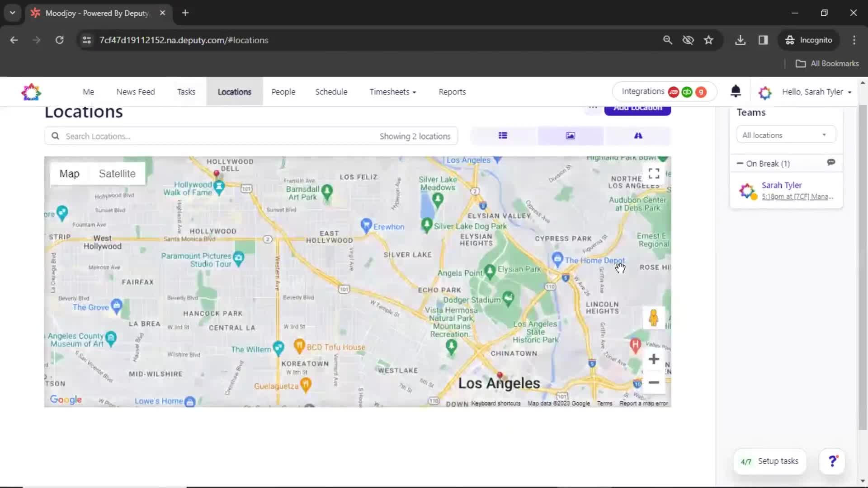This screenshot has height=488, width=868.
Task: Click the red location pin in Los Angeles
Action: (x=500, y=376)
